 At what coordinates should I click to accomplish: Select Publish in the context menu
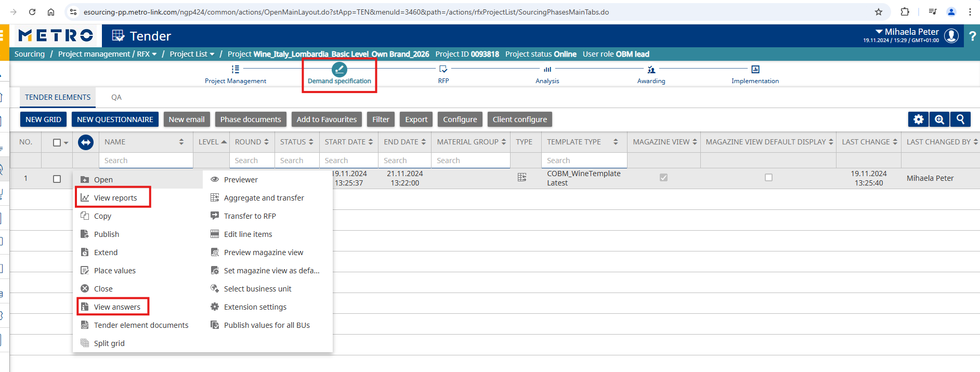pos(107,234)
